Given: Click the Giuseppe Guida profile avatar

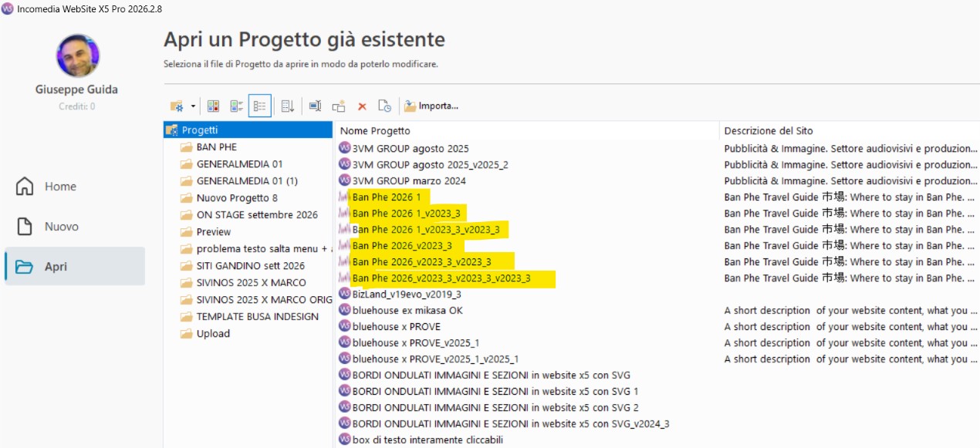Looking at the screenshot, I should coord(78,56).
